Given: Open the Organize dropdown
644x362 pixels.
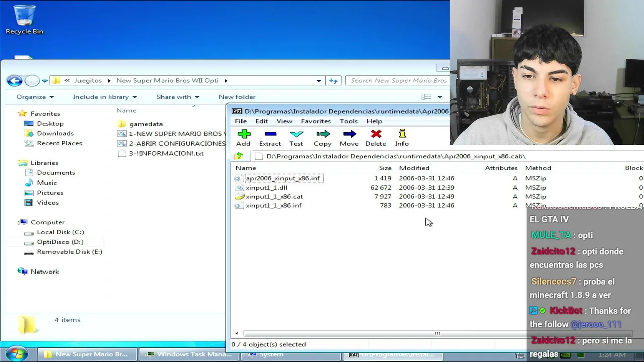Looking at the screenshot, I should pos(35,97).
